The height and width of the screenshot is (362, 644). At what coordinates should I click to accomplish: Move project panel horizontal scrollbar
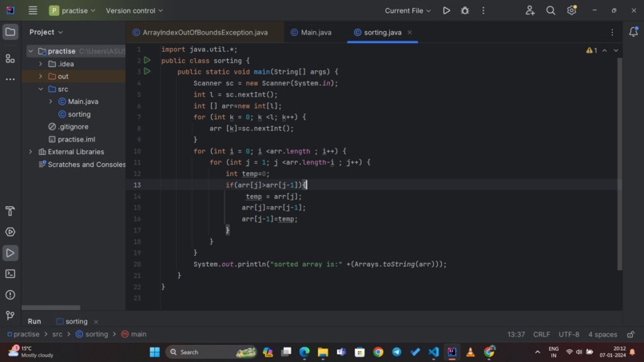click(x=50, y=308)
